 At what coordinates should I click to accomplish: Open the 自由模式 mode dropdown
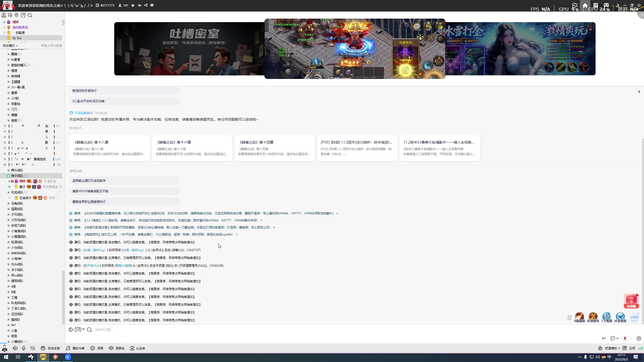tap(10, 46)
